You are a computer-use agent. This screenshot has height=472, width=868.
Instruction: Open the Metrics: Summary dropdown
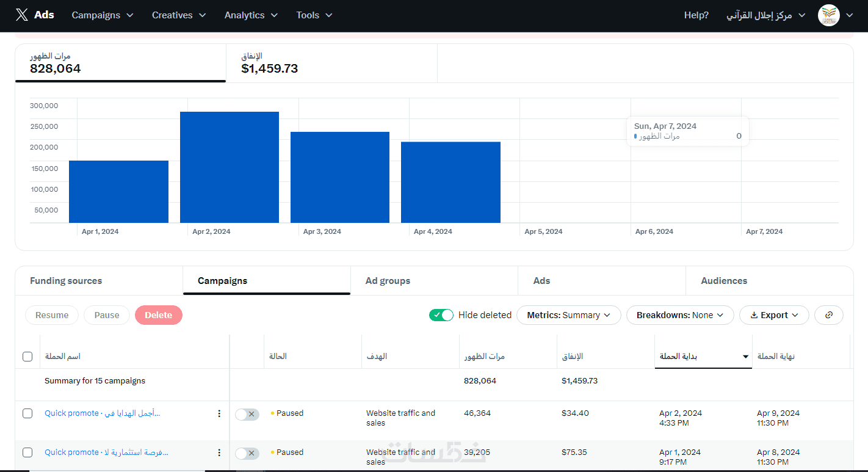[x=569, y=315]
